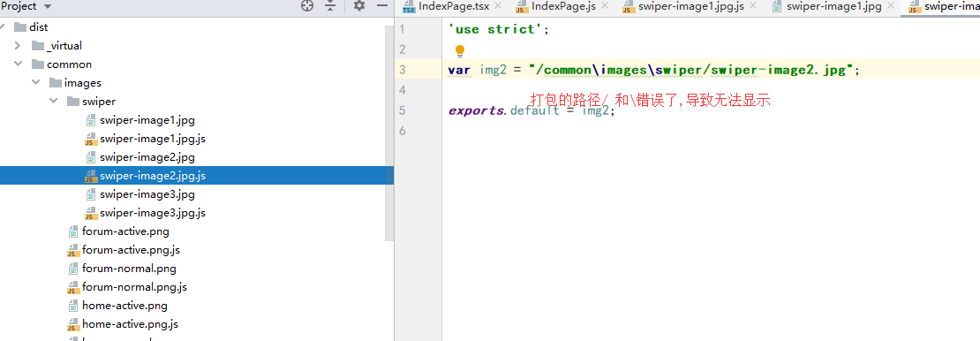Open the Project view dropdown arrow
Viewport: 980px width, 341px height.
[48, 7]
